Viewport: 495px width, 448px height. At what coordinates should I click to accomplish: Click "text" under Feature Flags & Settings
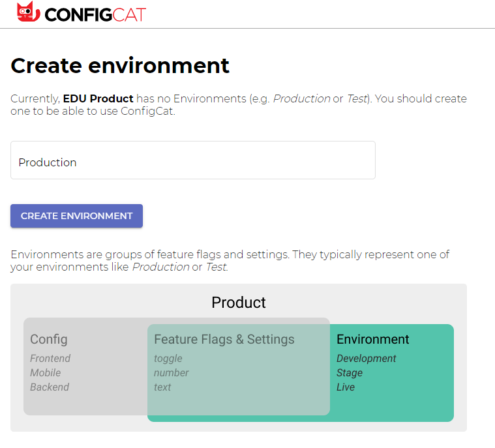[162, 387]
